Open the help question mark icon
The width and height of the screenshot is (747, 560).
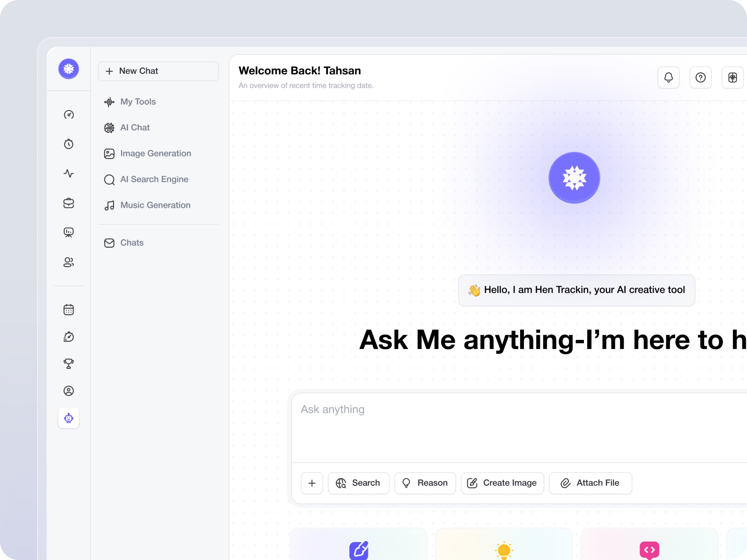pos(700,78)
